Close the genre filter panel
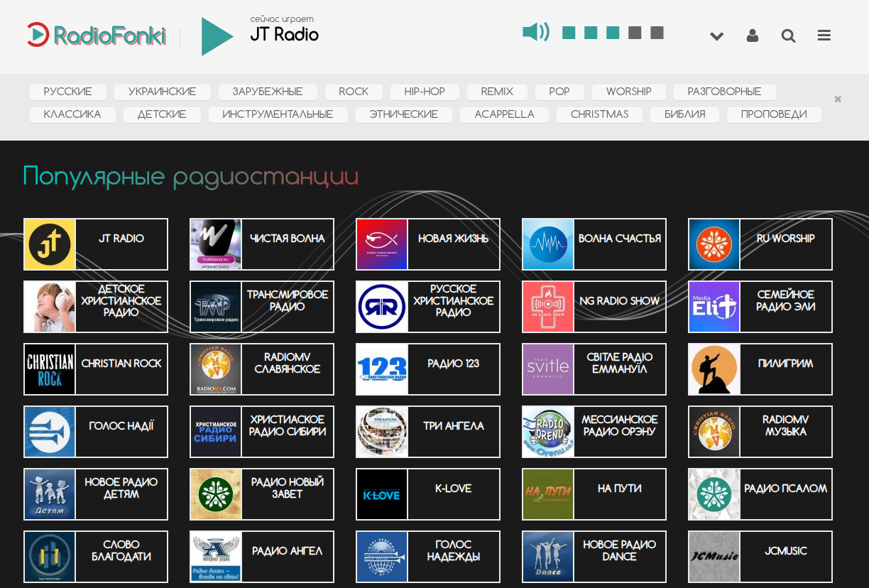Image resolution: width=869 pixels, height=588 pixels. tap(838, 99)
